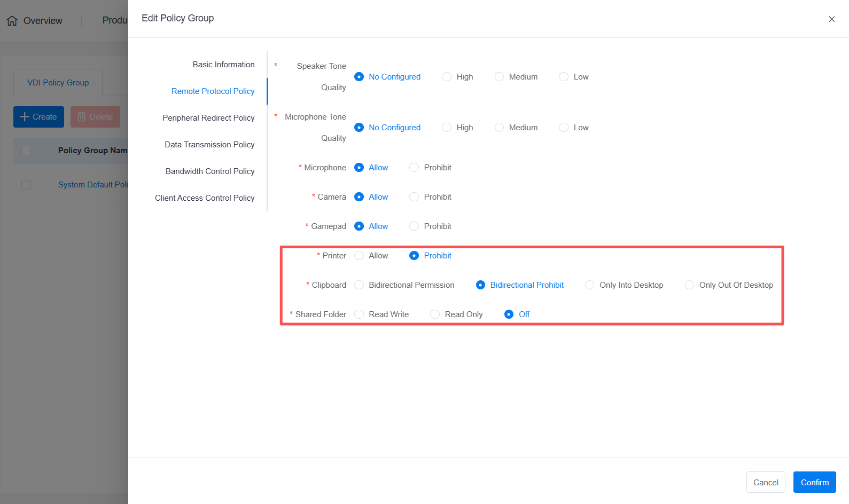Go to Data Transmission Policy section
Image resolution: width=849 pixels, height=504 pixels.
(209, 145)
